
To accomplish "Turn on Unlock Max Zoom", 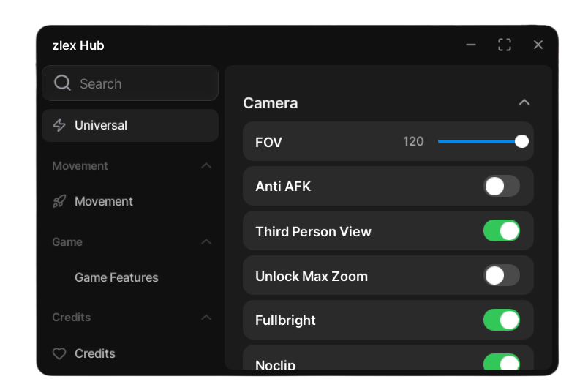I will tap(502, 276).
